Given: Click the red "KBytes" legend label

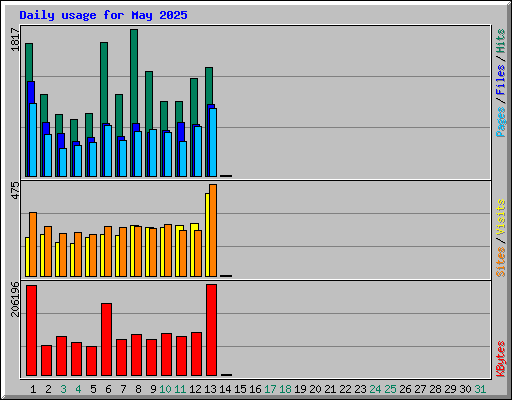Looking at the screenshot, I should (x=500, y=359).
